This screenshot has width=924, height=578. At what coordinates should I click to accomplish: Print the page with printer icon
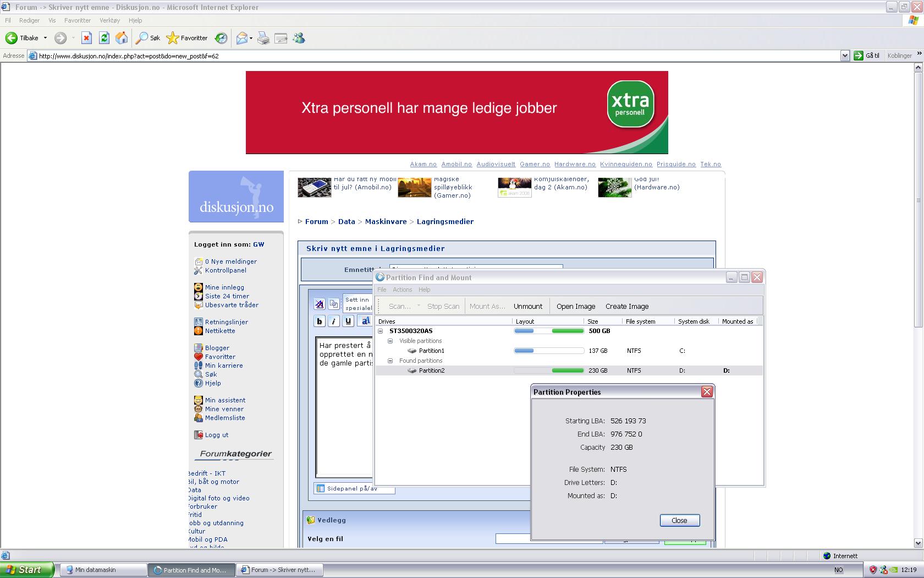263,38
